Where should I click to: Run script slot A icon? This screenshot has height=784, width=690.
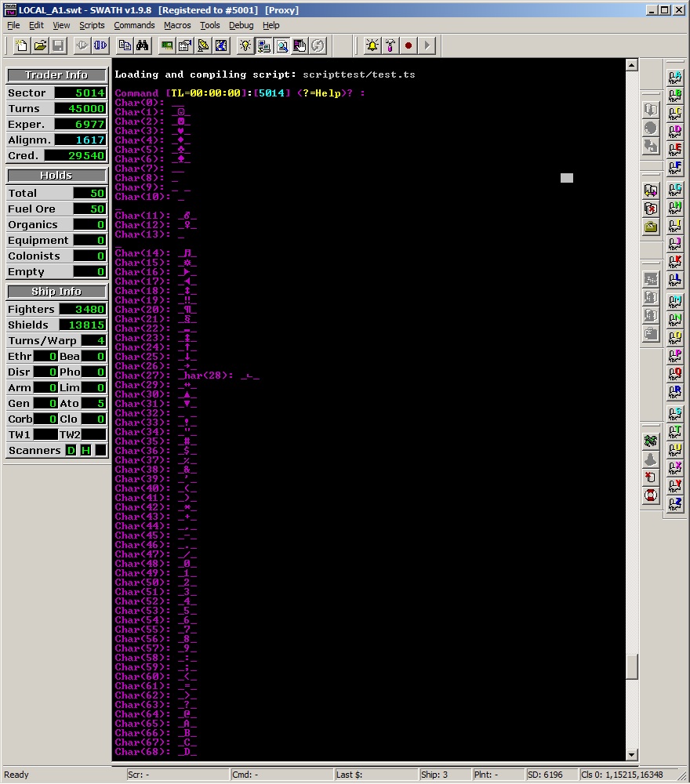[674, 76]
